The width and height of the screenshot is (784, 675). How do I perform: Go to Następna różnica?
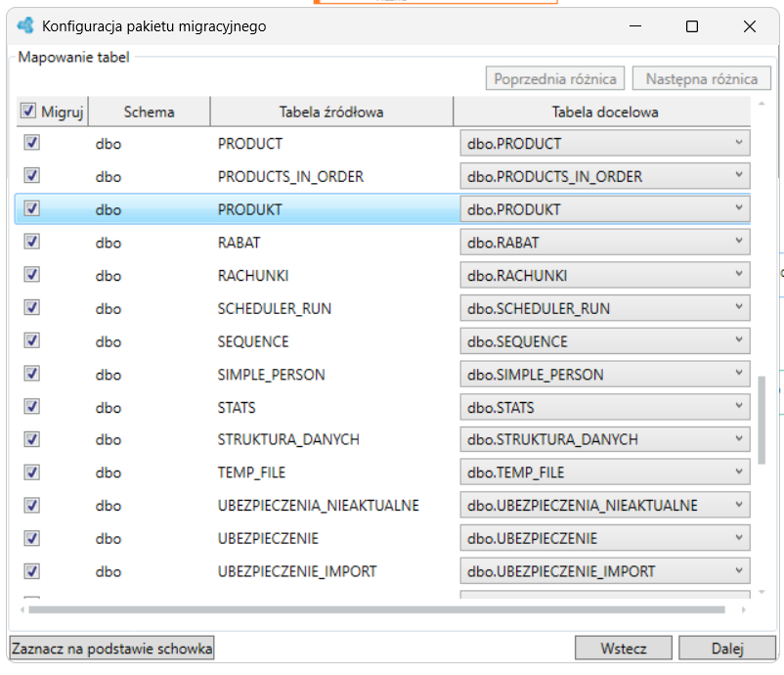702,78
